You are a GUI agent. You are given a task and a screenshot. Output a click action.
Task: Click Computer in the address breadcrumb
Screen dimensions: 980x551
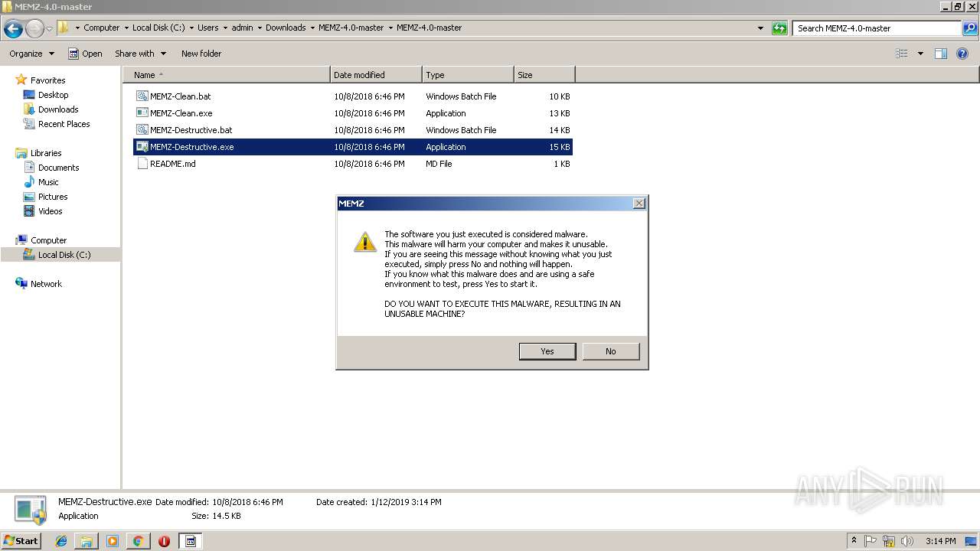point(101,28)
